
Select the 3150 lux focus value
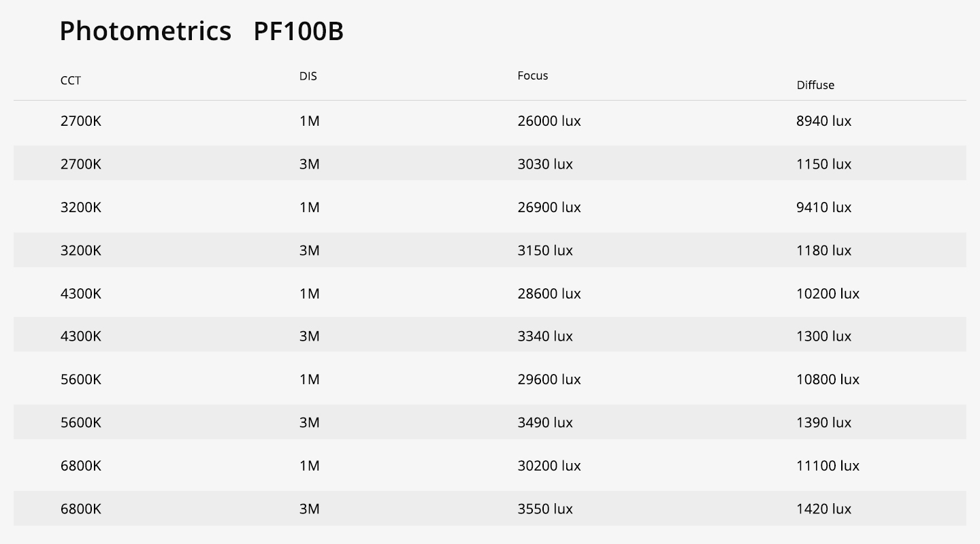click(545, 250)
